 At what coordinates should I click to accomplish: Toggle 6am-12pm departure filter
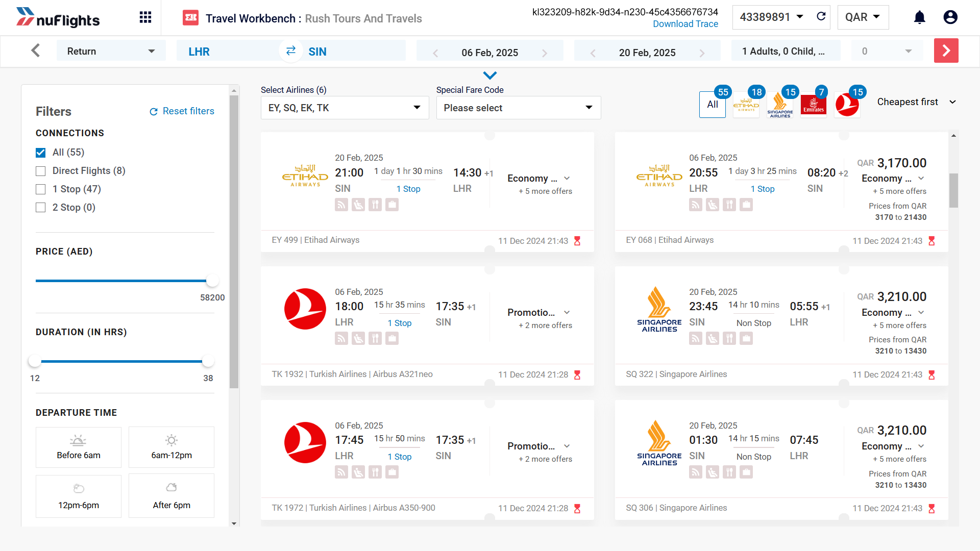click(171, 447)
